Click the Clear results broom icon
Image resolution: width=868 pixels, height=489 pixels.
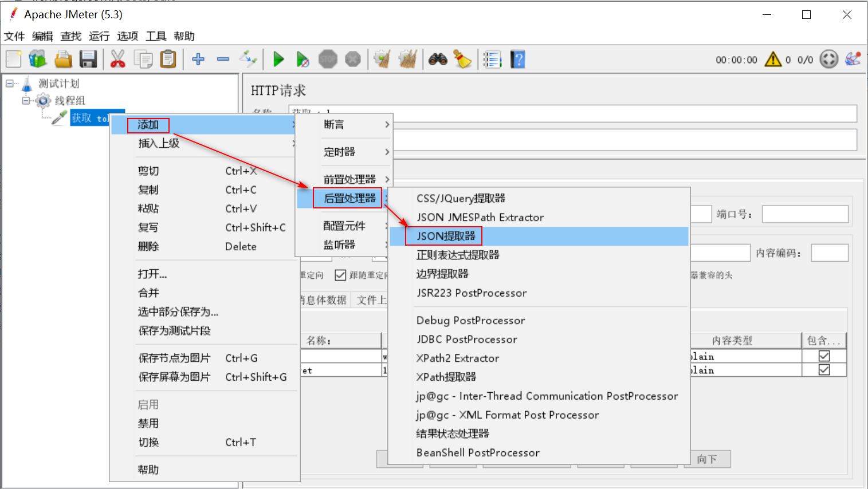pos(382,59)
